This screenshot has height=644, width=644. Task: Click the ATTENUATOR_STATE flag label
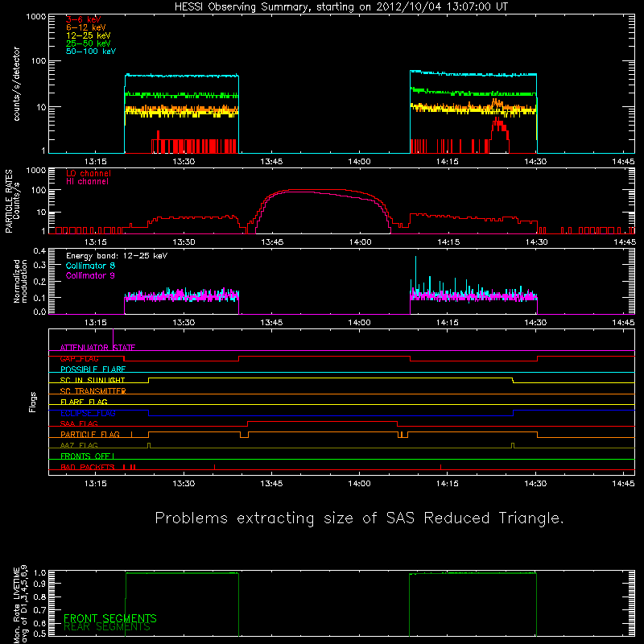tap(97, 348)
